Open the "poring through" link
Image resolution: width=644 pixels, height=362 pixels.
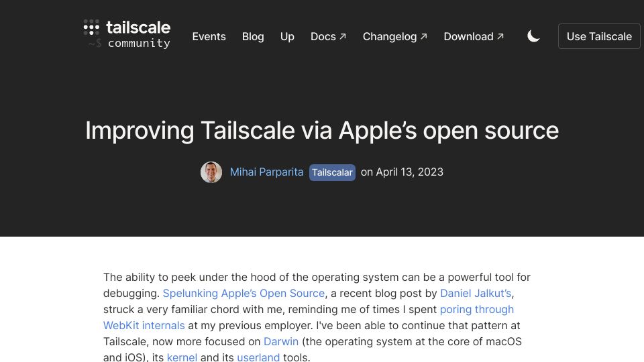tap(477, 309)
